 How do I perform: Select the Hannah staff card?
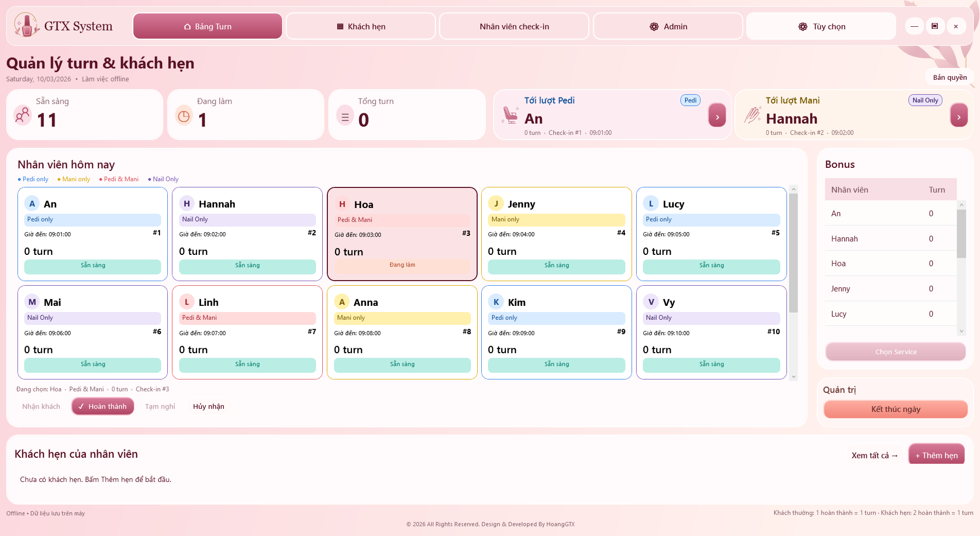pos(247,234)
